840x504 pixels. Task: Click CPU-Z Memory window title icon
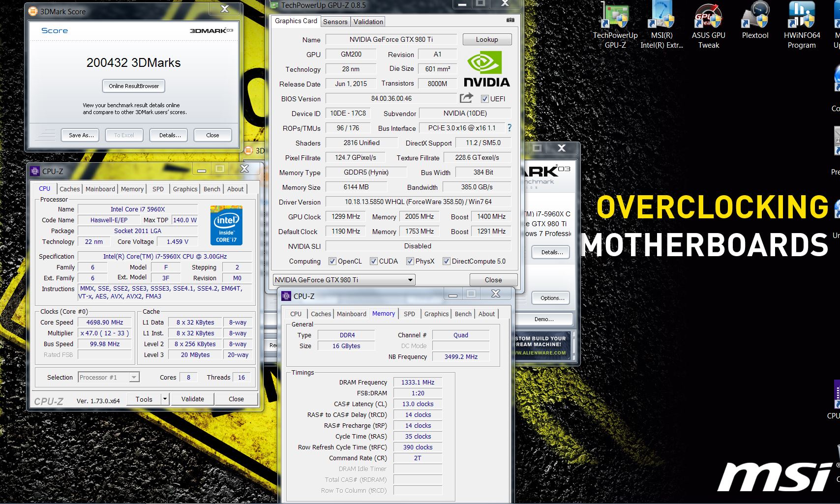pos(286,296)
